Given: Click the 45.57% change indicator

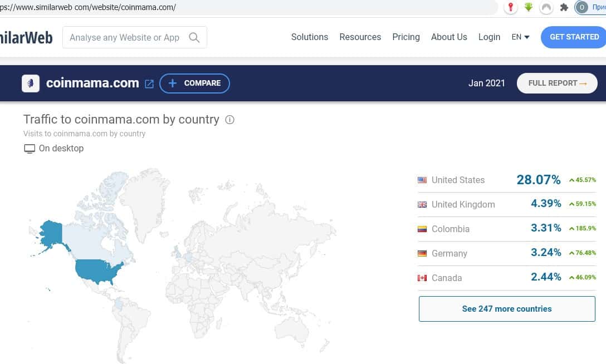Looking at the screenshot, I should [583, 180].
